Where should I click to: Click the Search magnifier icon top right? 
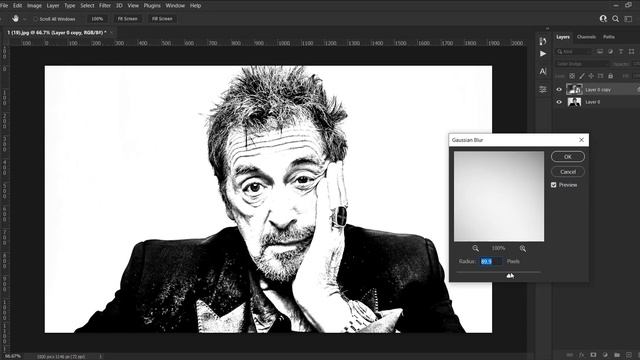click(615, 19)
